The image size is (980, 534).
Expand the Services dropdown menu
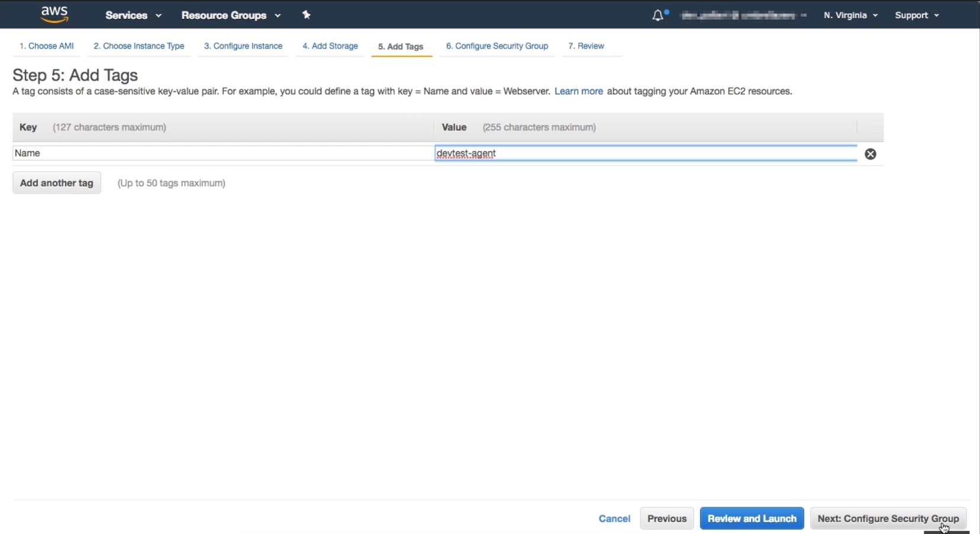(133, 15)
